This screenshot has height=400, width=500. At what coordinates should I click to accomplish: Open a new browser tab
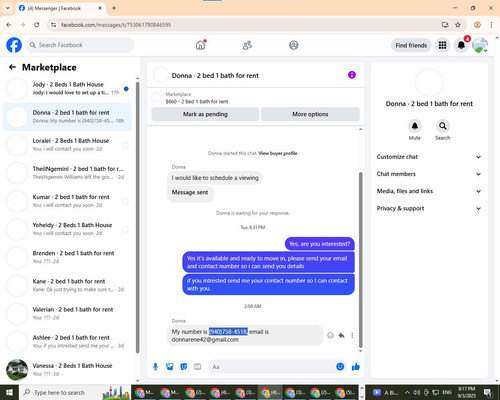pos(114,8)
